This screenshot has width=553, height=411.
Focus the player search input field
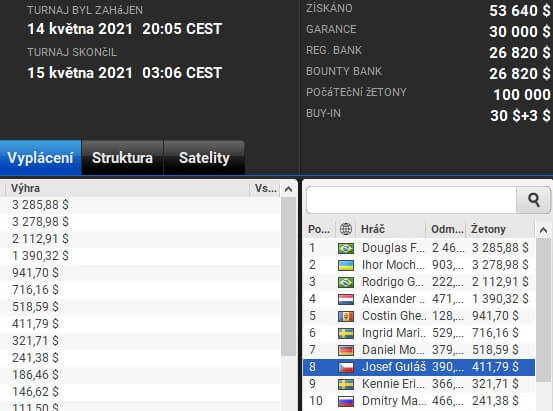click(x=411, y=200)
